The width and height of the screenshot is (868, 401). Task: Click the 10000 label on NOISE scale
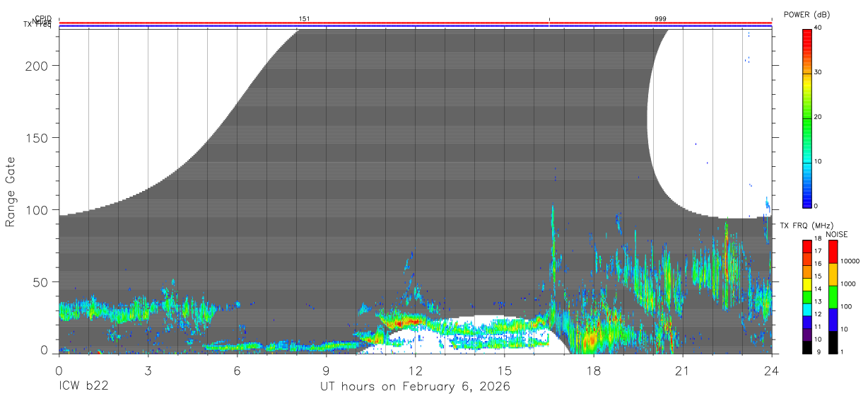pyautogui.click(x=851, y=261)
